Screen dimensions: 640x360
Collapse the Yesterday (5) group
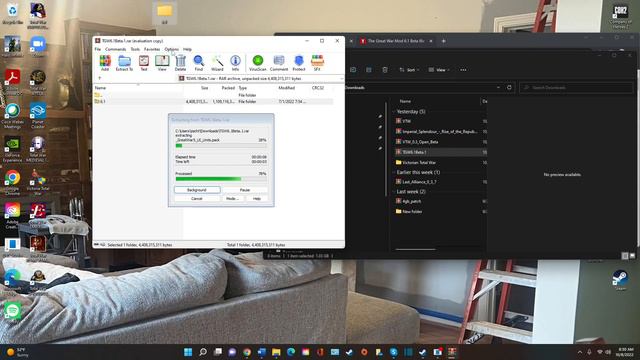tap(394, 111)
